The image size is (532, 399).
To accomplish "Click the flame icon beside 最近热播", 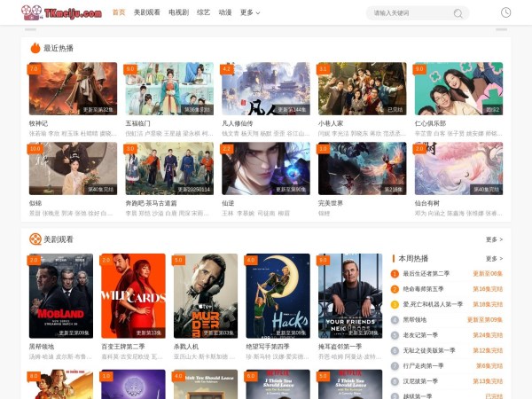I will 35,48.
